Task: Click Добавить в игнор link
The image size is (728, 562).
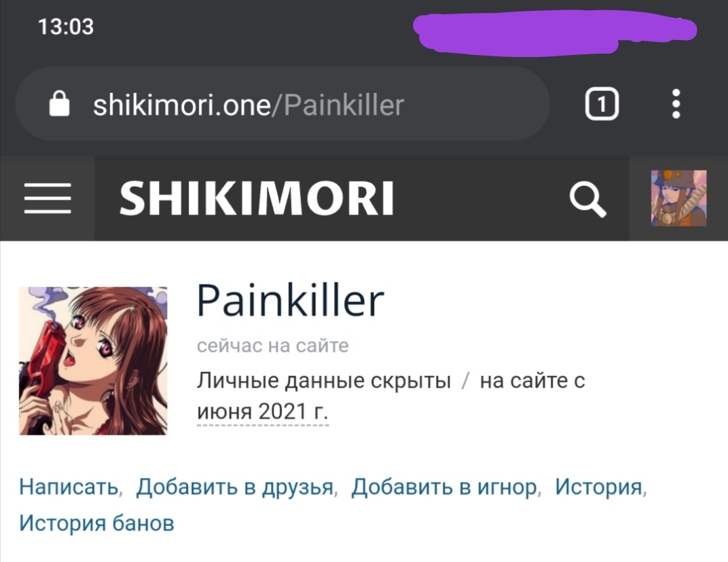Action: 444,487
